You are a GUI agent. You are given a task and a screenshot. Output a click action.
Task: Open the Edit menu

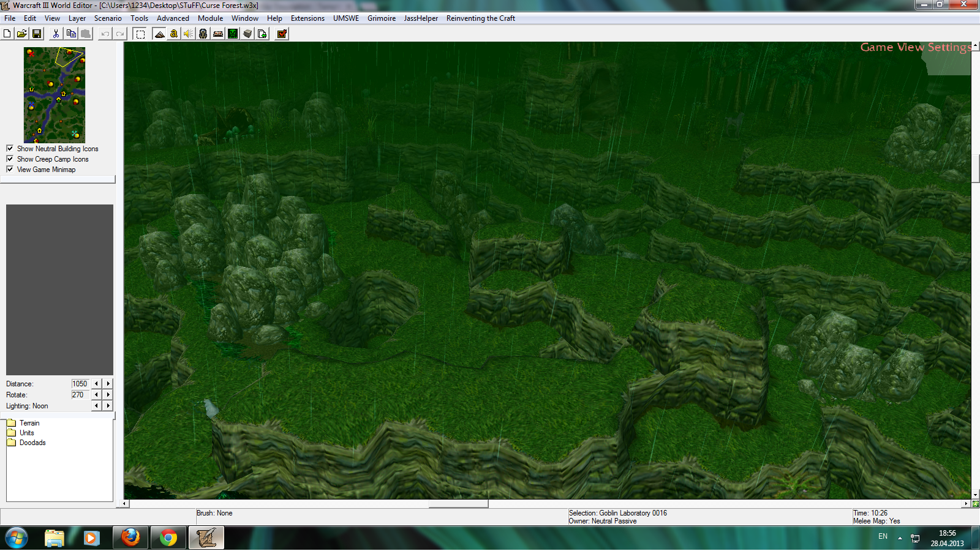(30, 18)
